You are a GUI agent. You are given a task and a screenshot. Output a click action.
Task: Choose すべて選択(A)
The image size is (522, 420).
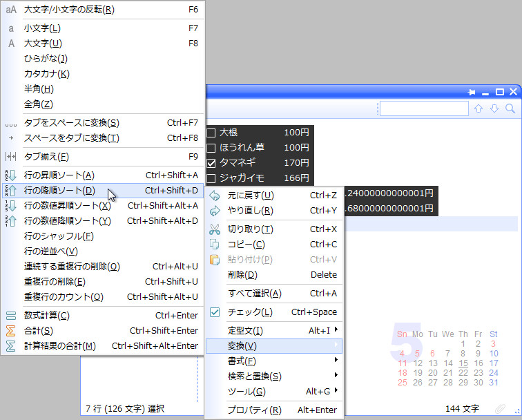coord(273,294)
